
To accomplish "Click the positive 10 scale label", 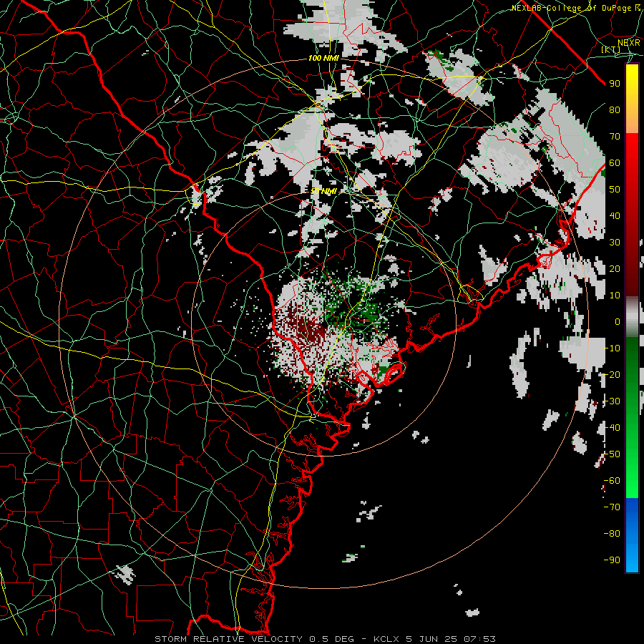I will pos(615,296).
